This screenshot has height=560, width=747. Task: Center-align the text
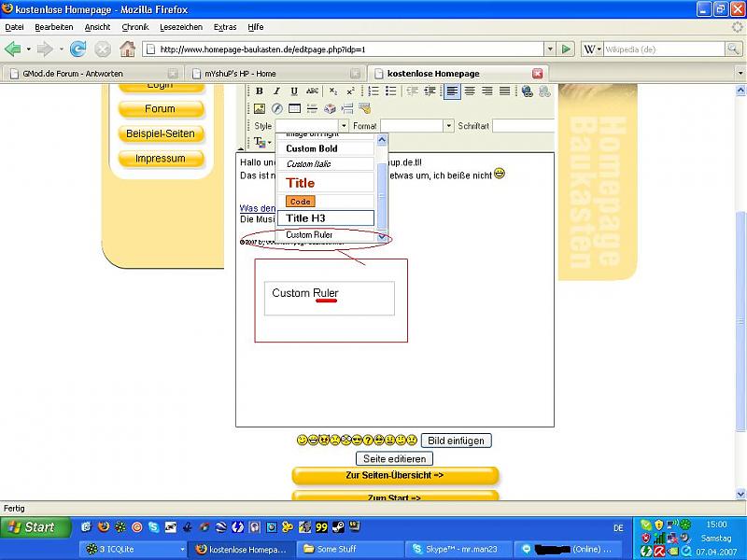[x=470, y=91]
